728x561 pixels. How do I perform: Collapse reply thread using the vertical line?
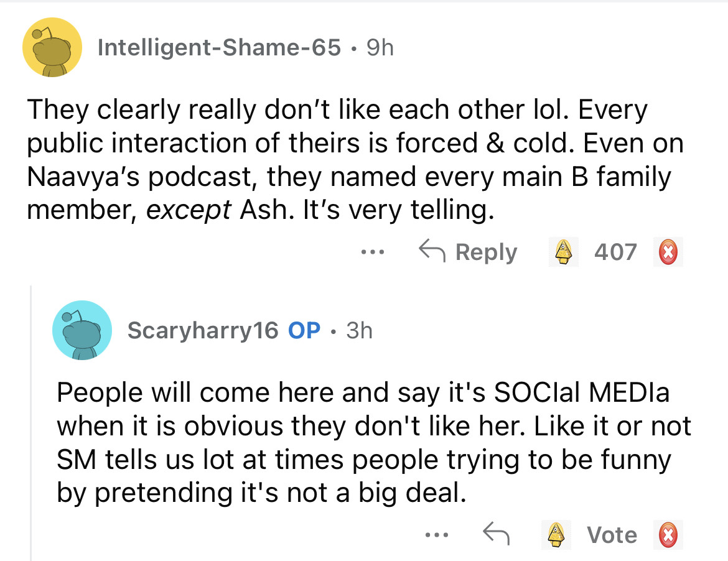[x=31, y=423]
